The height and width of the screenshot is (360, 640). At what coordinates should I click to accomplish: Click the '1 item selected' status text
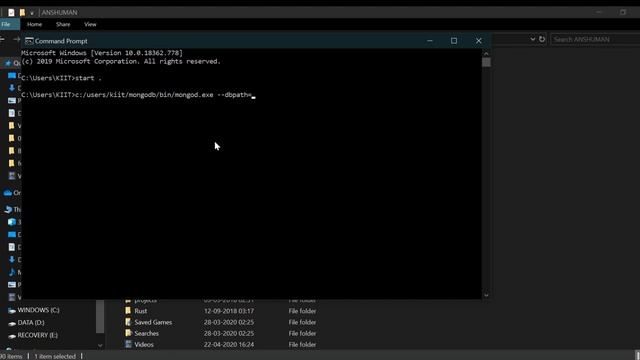tap(55, 356)
